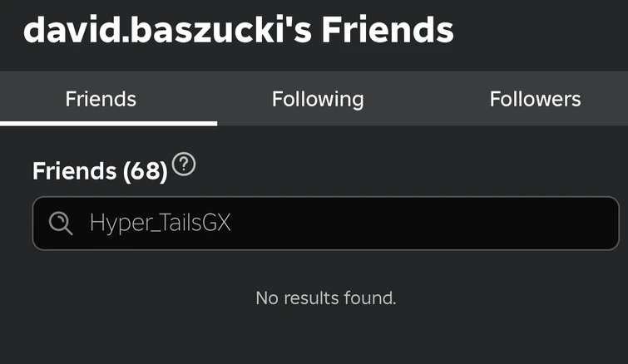Return to the Friends list tab

pos(101,99)
